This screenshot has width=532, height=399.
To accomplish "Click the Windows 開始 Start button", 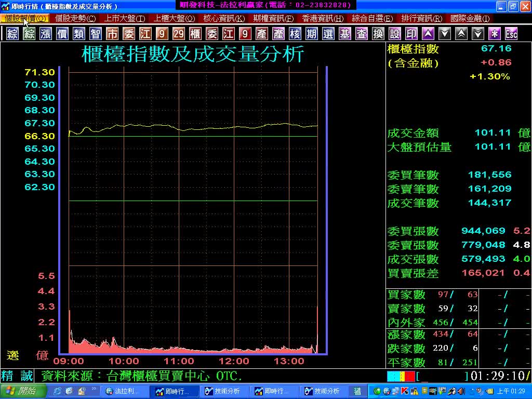I will 20,391.
